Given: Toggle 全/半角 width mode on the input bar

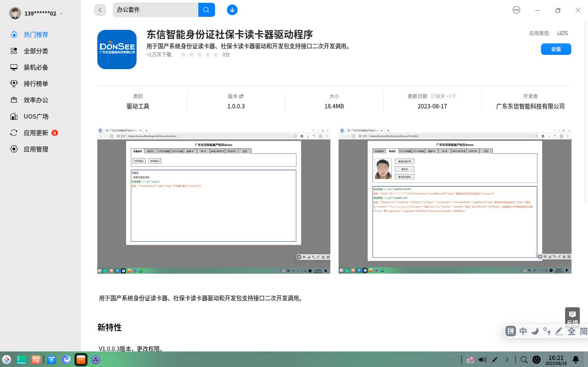Looking at the screenshot, I should (x=571, y=331).
